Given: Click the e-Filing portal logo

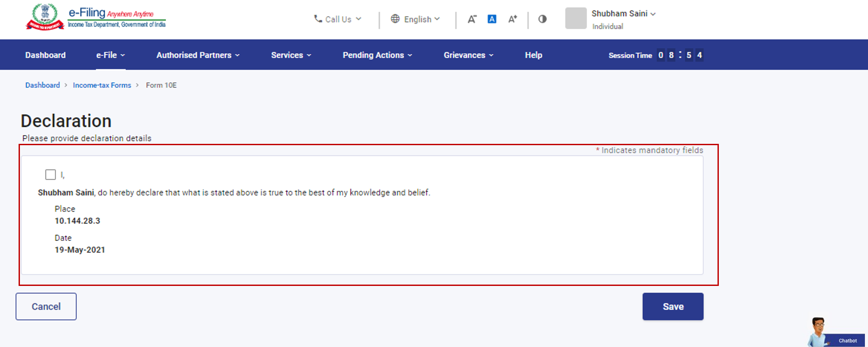Looking at the screenshot, I should click(x=96, y=18).
